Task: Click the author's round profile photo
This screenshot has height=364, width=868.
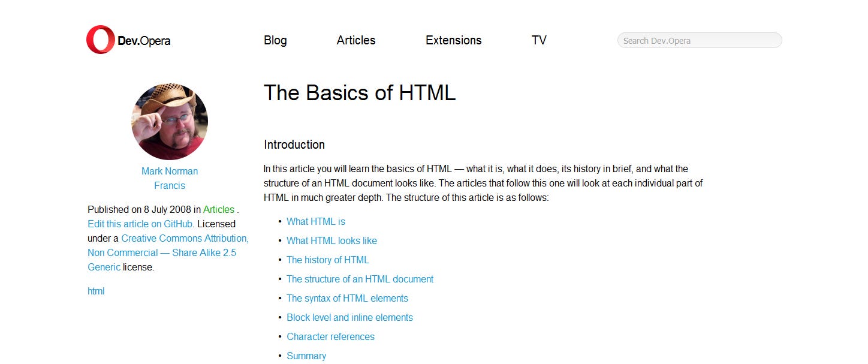Action: (170, 122)
